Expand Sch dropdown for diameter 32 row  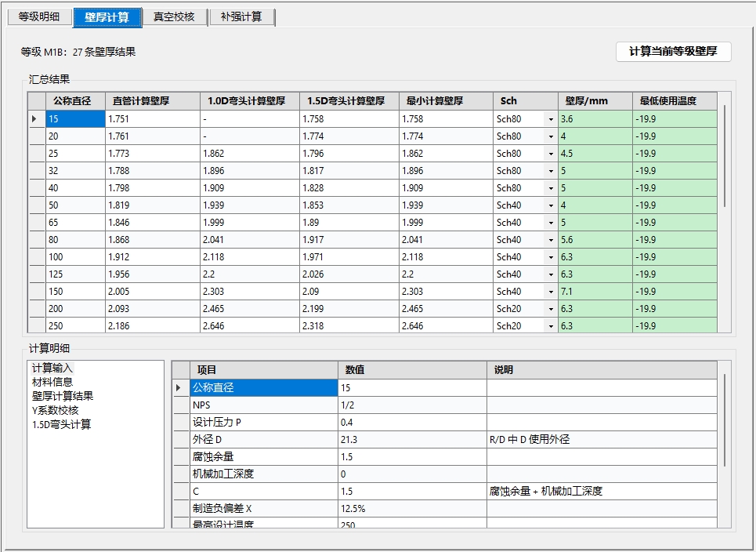coord(551,171)
